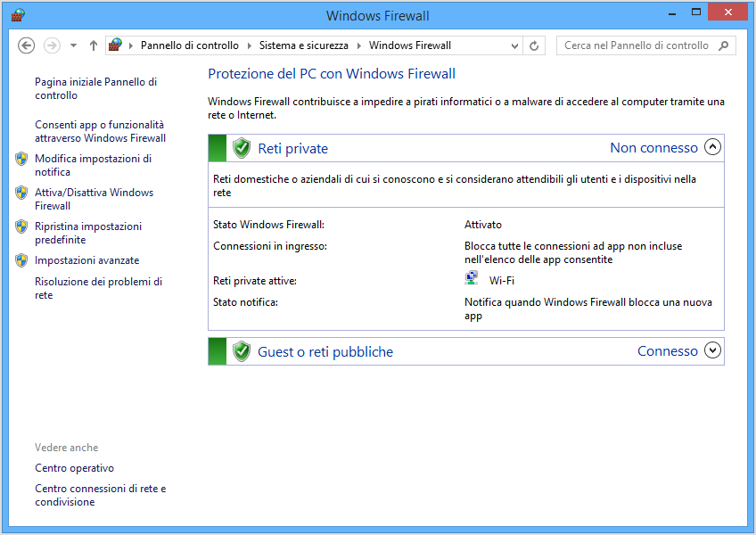Click the Non connesso status label
This screenshot has width=756, height=535.
[x=653, y=148]
